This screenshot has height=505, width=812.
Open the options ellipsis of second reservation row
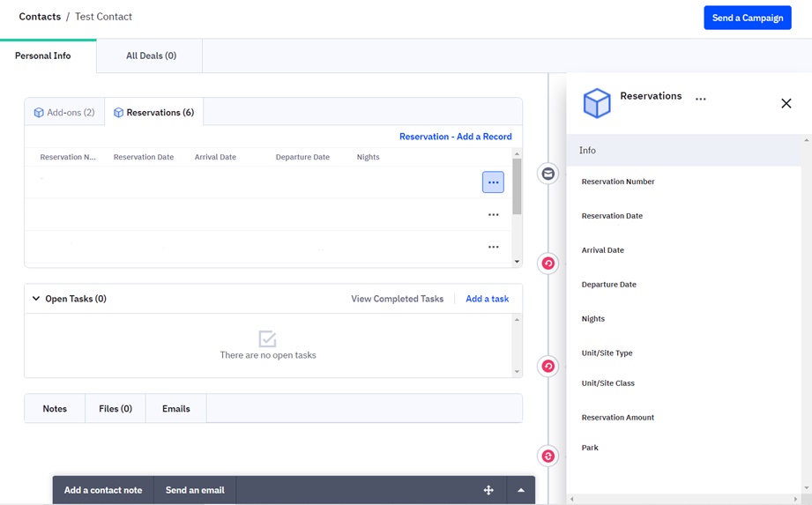493,215
